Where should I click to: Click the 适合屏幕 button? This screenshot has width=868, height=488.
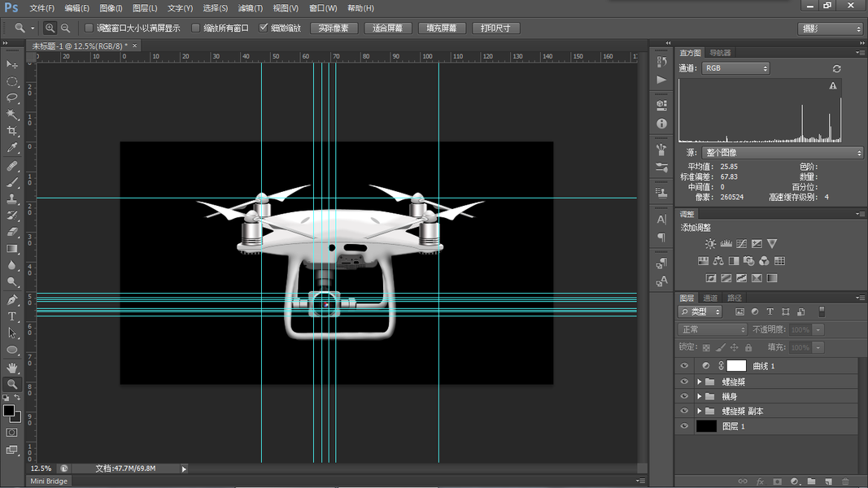[387, 28]
